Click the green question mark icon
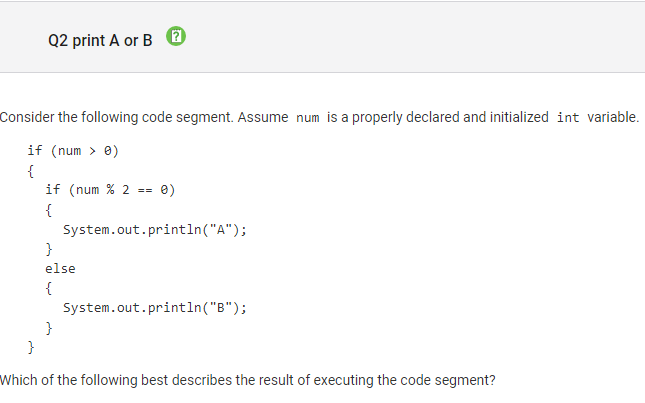645x403 pixels. coord(176,36)
